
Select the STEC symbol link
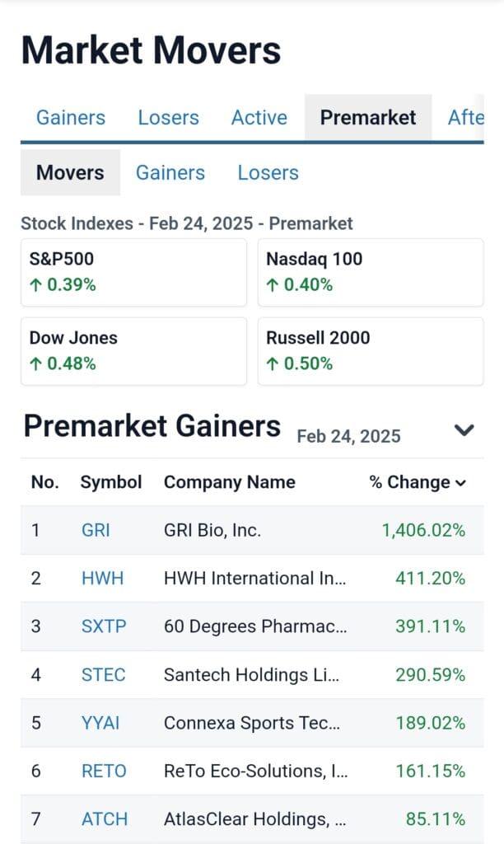coord(103,675)
